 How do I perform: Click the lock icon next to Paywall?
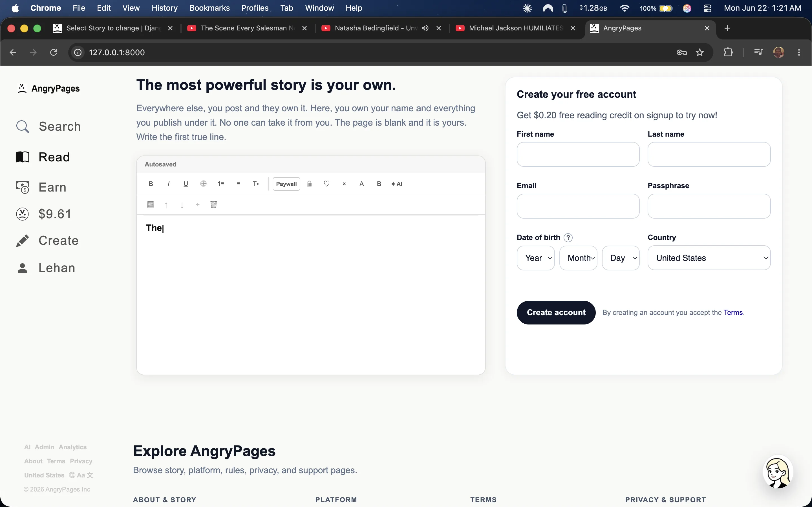pos(309,184)
